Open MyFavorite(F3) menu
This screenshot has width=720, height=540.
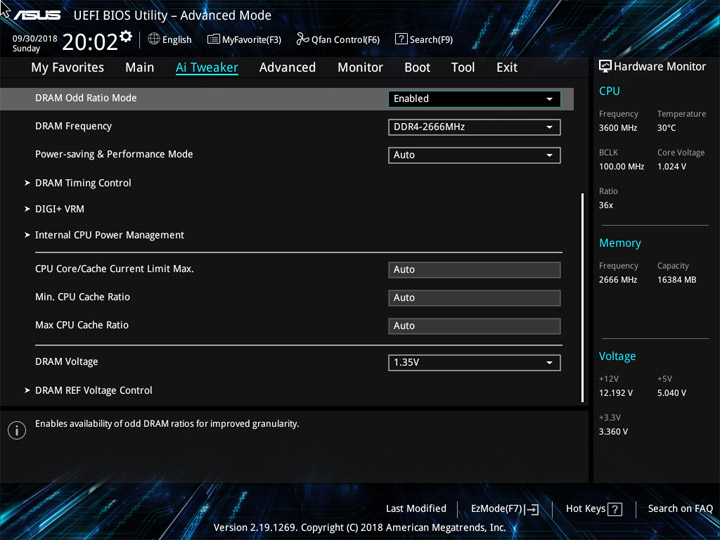(x=252, y=40)
